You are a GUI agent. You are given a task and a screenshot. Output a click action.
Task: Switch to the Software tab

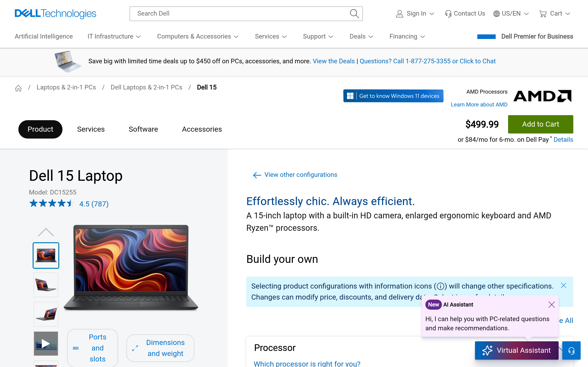point(143,129)
